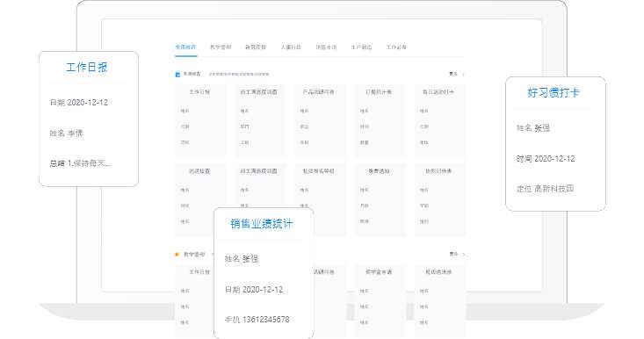Switch to the 生产制造 tab
Image resolution: width=644 pixels, height=339 pixels.
click(361, 47)
